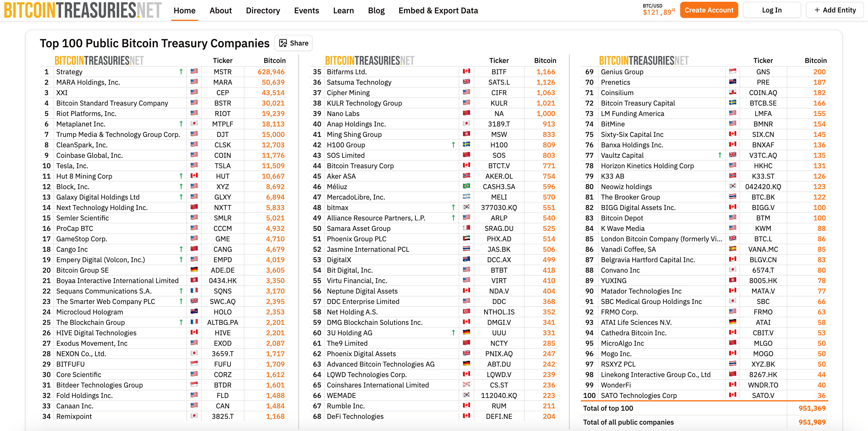Click the Share image icon
This screenshot has height=431, width=868.
[x=283, y=43]
